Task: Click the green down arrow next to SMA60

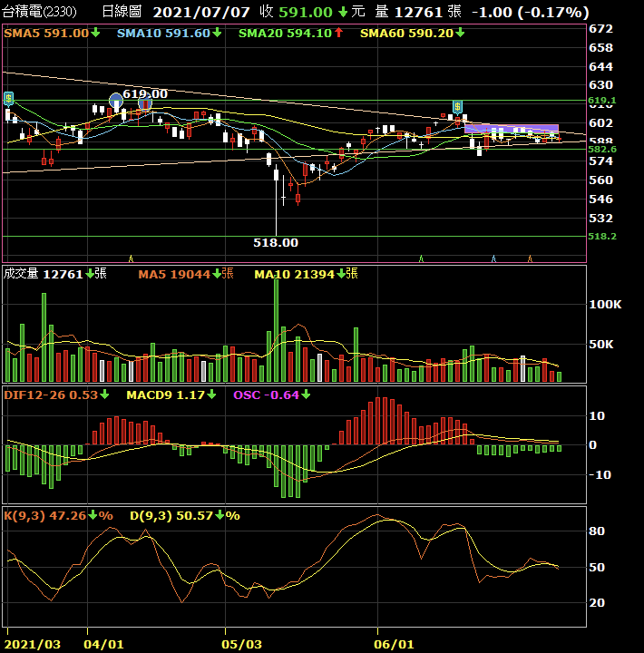Action: 460,33
